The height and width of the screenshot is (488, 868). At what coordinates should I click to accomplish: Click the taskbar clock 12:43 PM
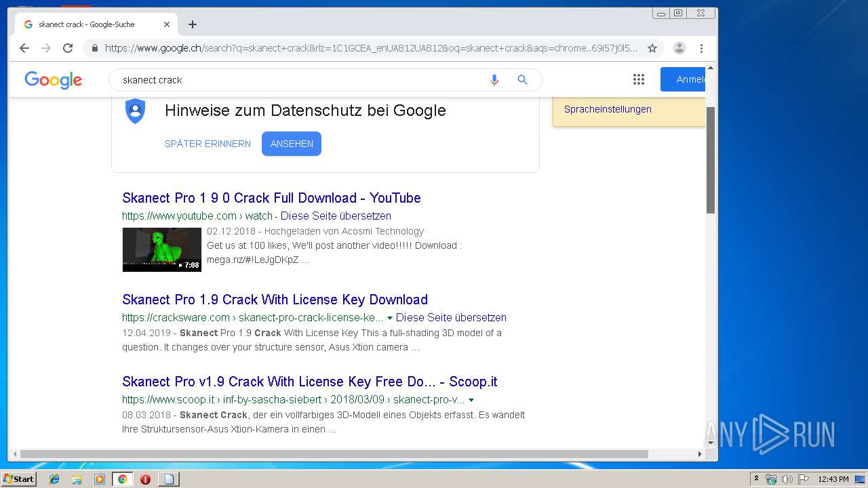click(833, 479)
